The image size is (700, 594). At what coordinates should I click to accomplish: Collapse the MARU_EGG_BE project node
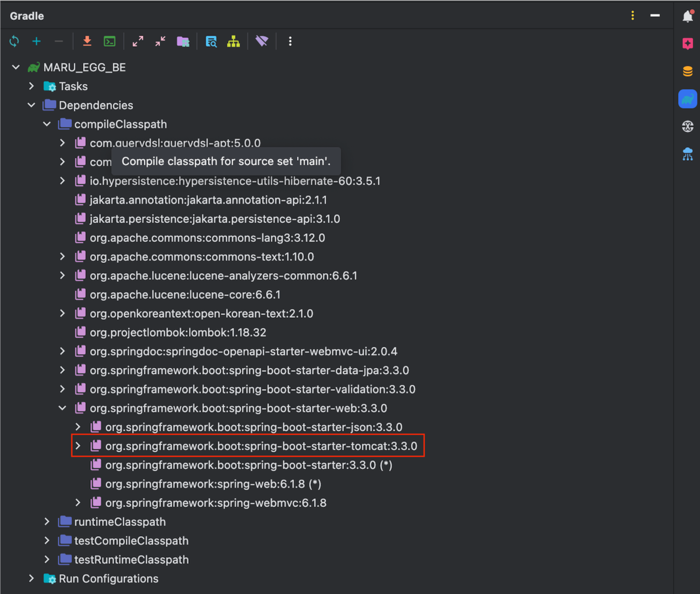16,67
